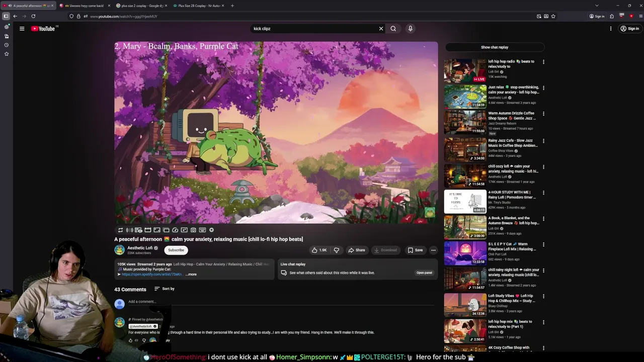Viewport: 644px width, 362px height.
Task: Bookmark this page with the star
Action: (x=553, y=16)
